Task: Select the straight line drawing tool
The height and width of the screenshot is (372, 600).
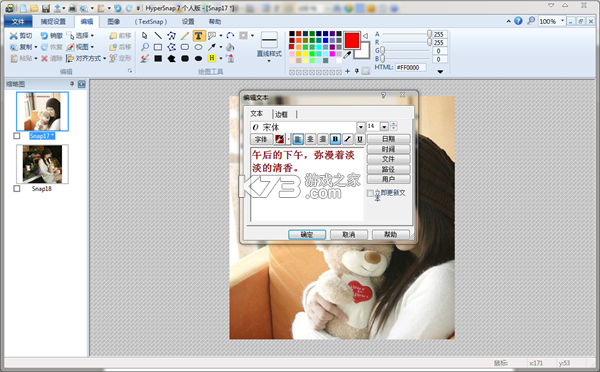Action: [x=158, y=36]
